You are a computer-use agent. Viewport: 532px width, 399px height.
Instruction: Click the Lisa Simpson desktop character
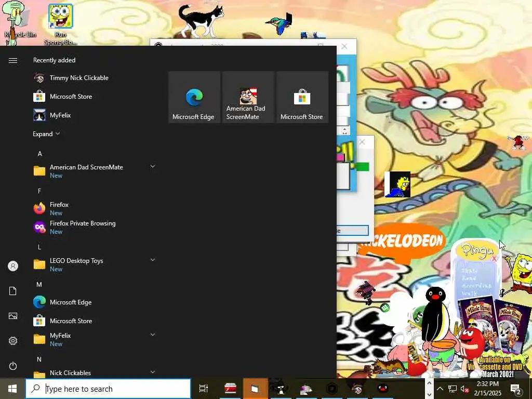(397, 184)
